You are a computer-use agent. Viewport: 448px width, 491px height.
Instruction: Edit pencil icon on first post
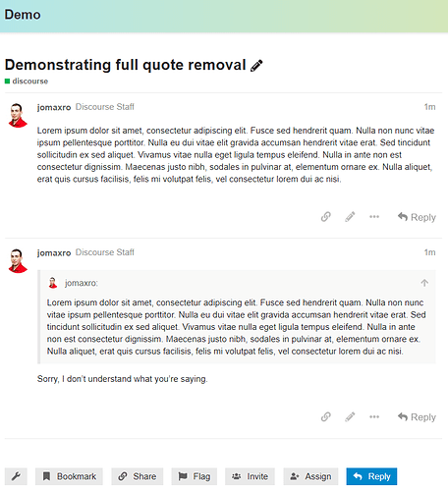[x=350, y=217]
